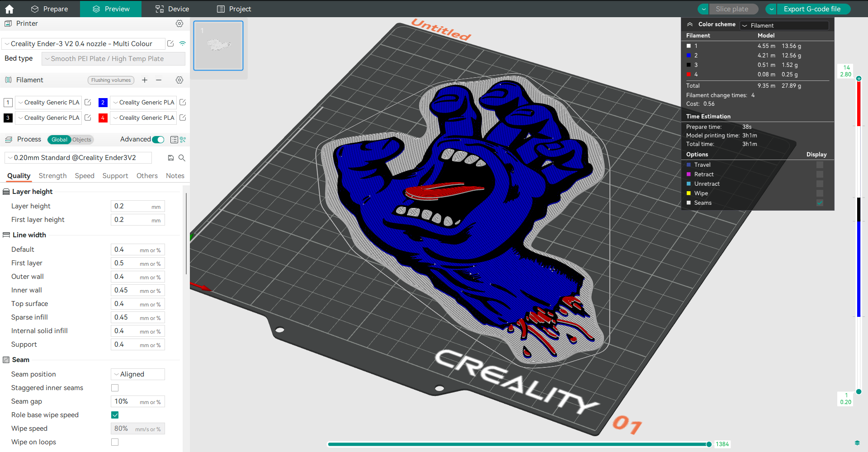The height and width of the screenshot is (452, 868).
Task: Open the 0.20mm Standard process dropdown
Action: 78,158
